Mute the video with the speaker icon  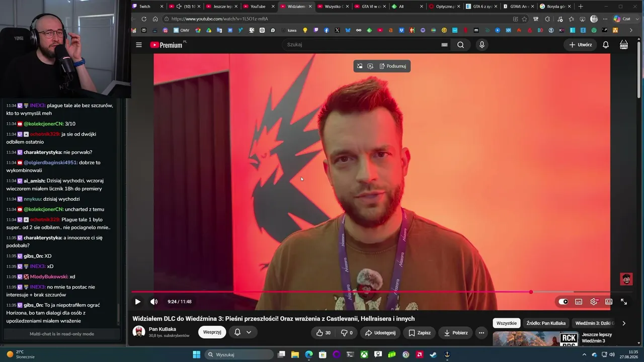(x=154, y=302)
